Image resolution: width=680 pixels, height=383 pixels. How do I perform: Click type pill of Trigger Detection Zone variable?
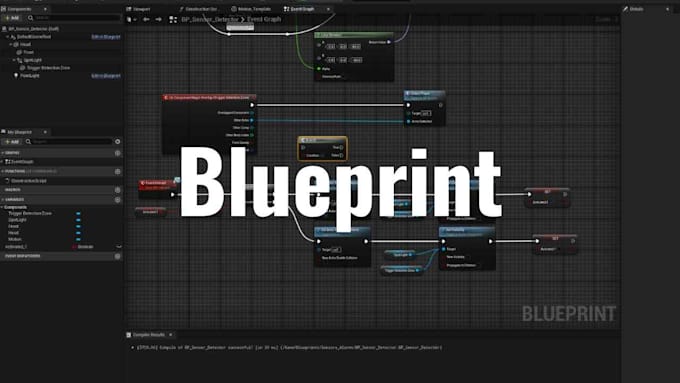pos(78,213)
